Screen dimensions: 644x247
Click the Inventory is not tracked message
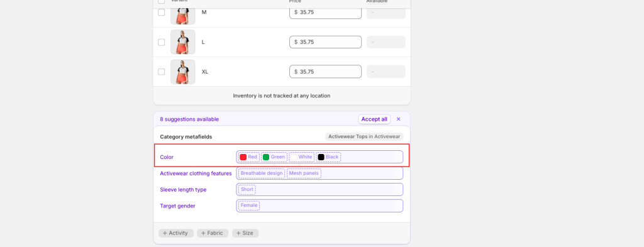[282, 96]
